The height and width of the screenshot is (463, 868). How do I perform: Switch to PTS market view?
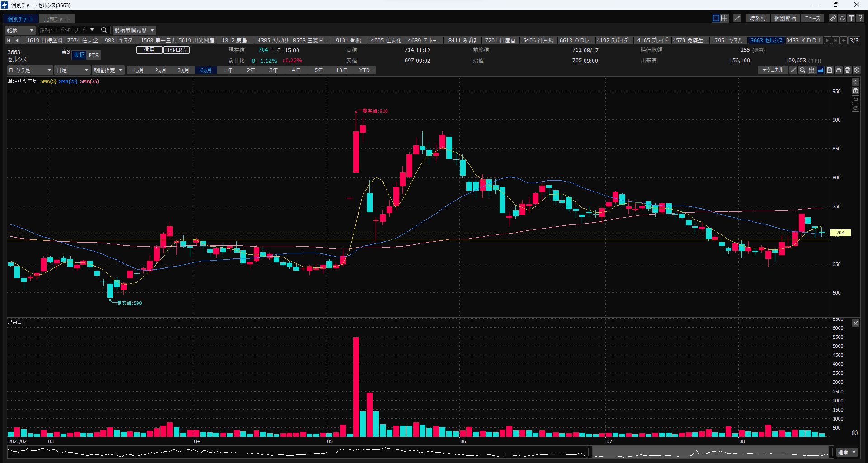pyautogui.click(x=94, y=55)
